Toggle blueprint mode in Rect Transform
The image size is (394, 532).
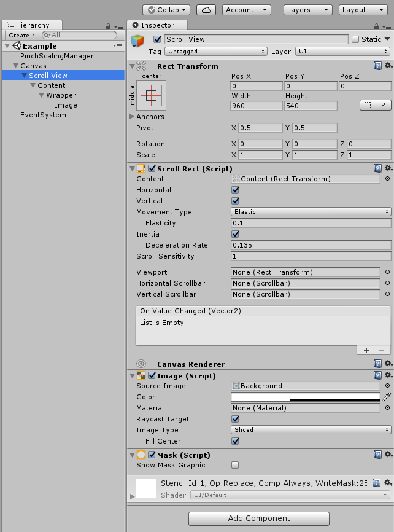tap(368, 105)
